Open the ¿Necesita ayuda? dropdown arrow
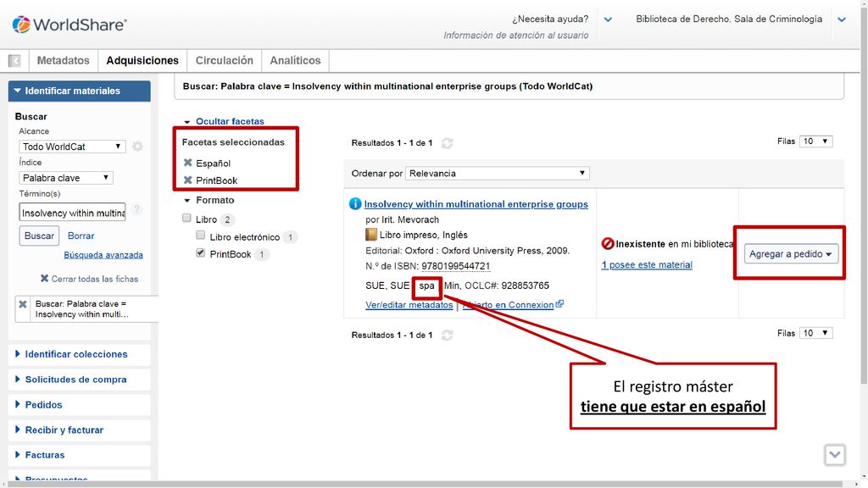868x488 pixels. point(608,19)
